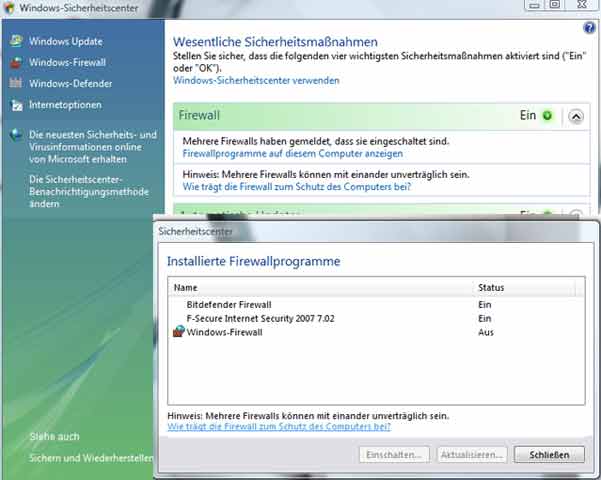Click the Internetoptionen icon
This screenshot has width=601, height=480.
pyautogui.click(x=17, y=105)
